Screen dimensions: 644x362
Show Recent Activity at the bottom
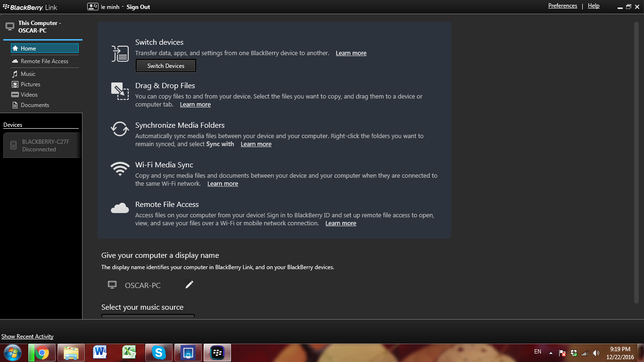tap(27, 337)
